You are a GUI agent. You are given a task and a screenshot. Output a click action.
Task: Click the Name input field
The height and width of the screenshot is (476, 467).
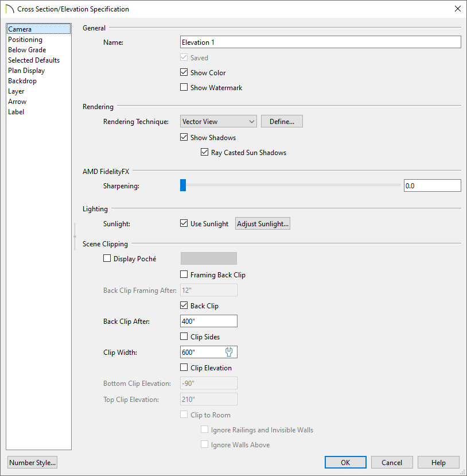321,42
